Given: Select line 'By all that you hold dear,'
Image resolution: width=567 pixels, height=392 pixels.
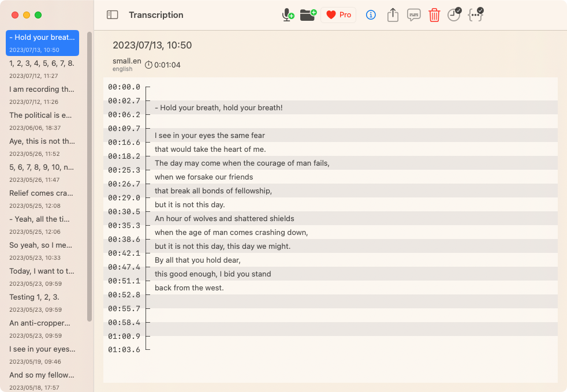Looking at the screenshot, I should (x=197, y=260).
